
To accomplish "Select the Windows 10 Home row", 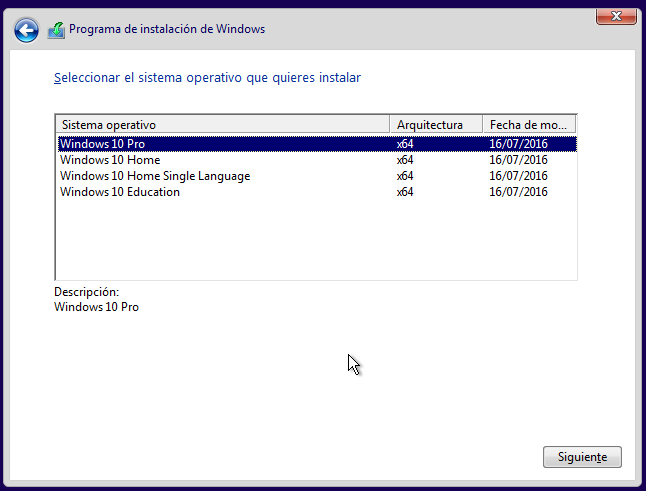I will [x=317, y=160].
